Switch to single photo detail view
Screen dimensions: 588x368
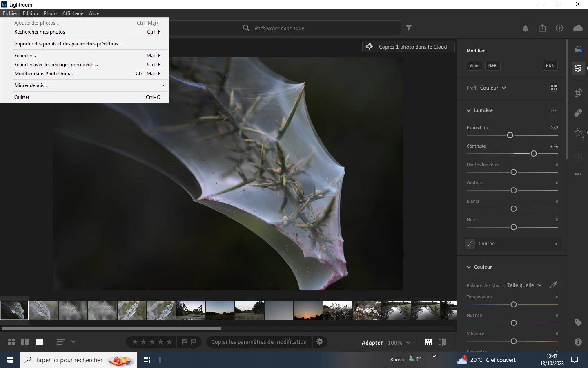pos(39,342)
